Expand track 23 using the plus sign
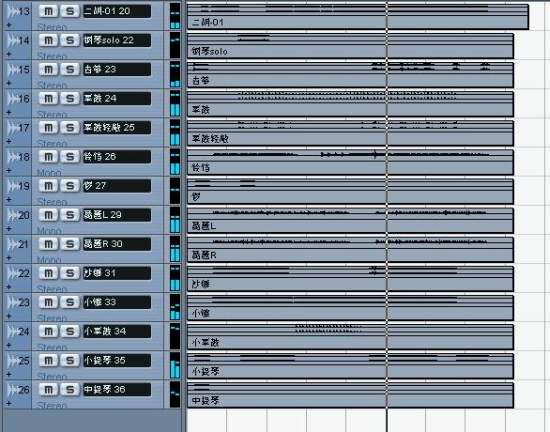The height and width of the screenshot is (432, 550). [x=9, y=316]
